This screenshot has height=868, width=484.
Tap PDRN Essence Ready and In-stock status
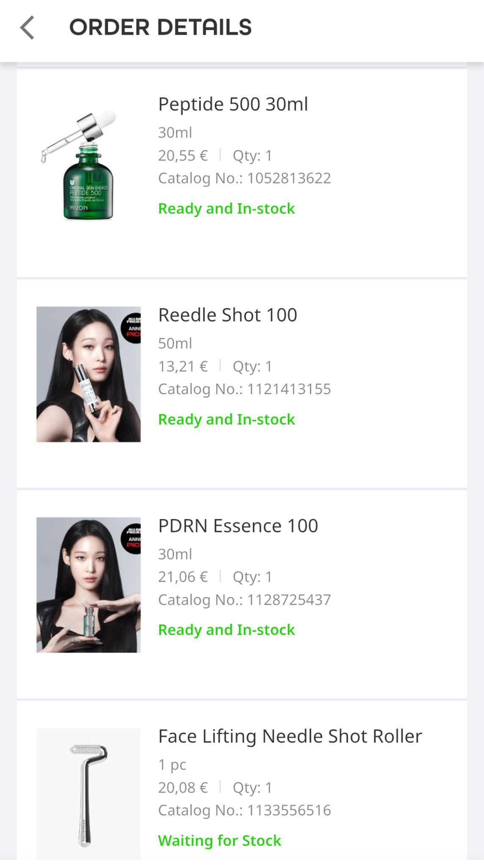226,630
